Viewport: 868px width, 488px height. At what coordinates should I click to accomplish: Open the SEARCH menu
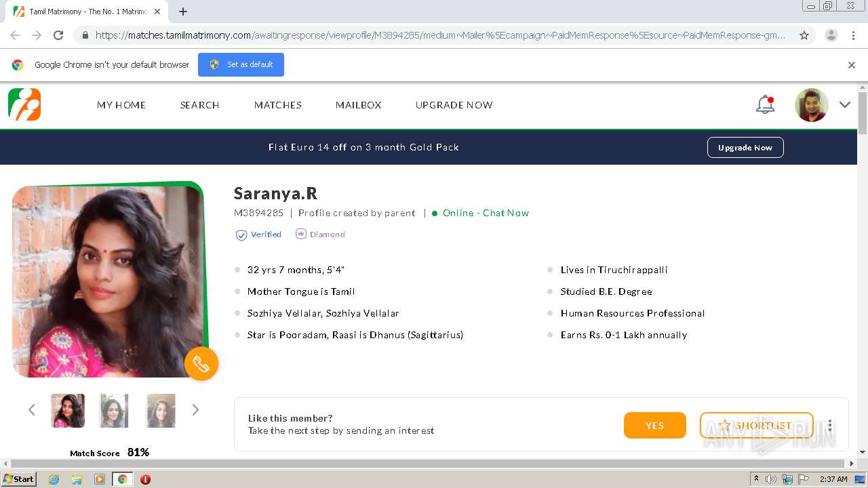point(199,105)
